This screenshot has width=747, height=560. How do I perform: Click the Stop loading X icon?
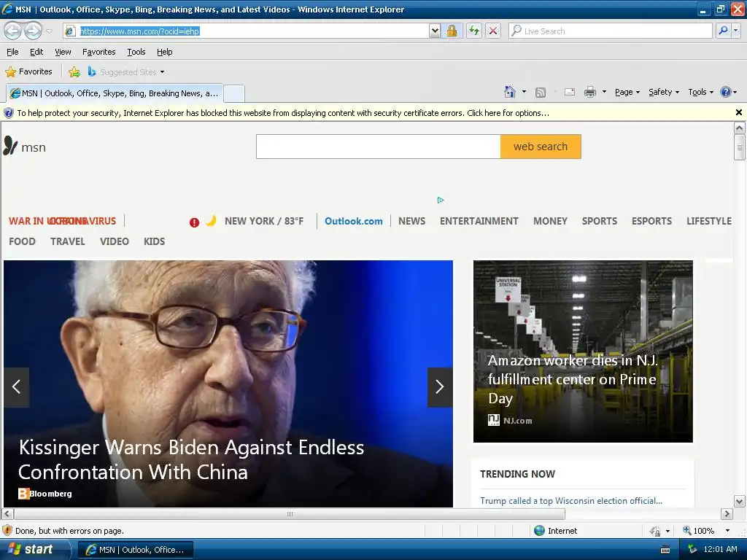coord(494,31)
